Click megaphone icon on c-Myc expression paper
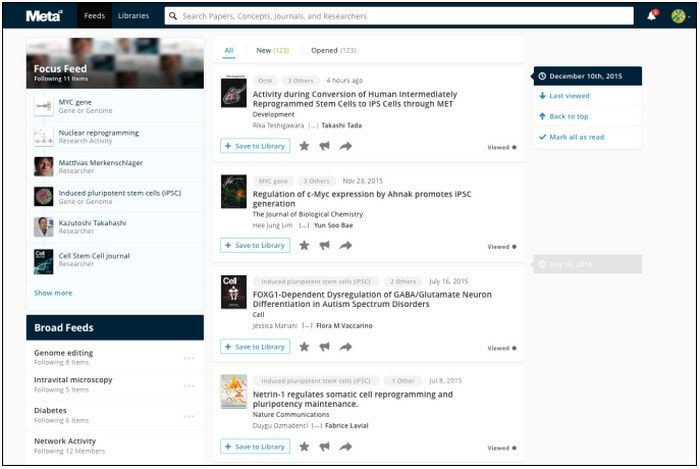The width and height of the screenshot is (700, 469). coord(324,246)
